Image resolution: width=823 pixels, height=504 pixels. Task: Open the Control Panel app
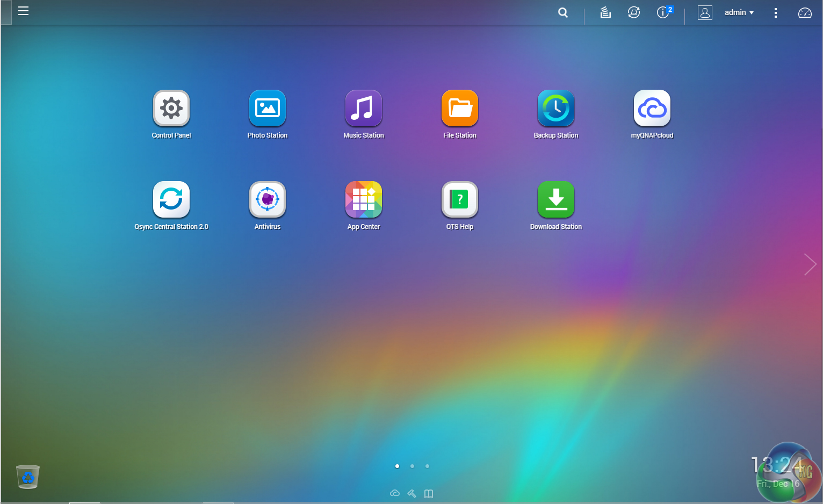click(x=171, y=109)
